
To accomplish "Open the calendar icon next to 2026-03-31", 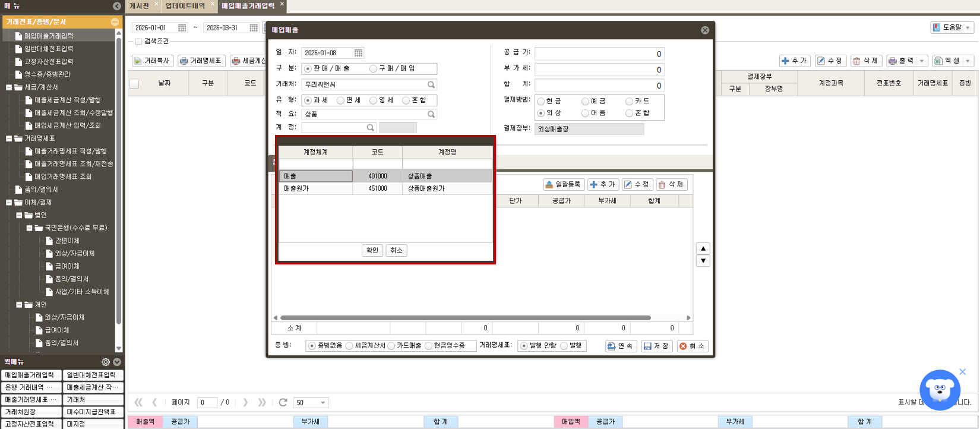I will 254,28.
